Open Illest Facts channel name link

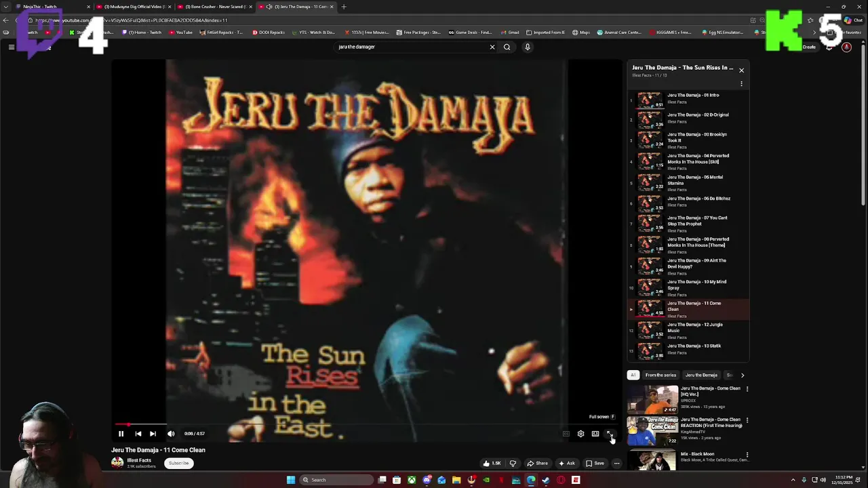click(x=139, y=460)
